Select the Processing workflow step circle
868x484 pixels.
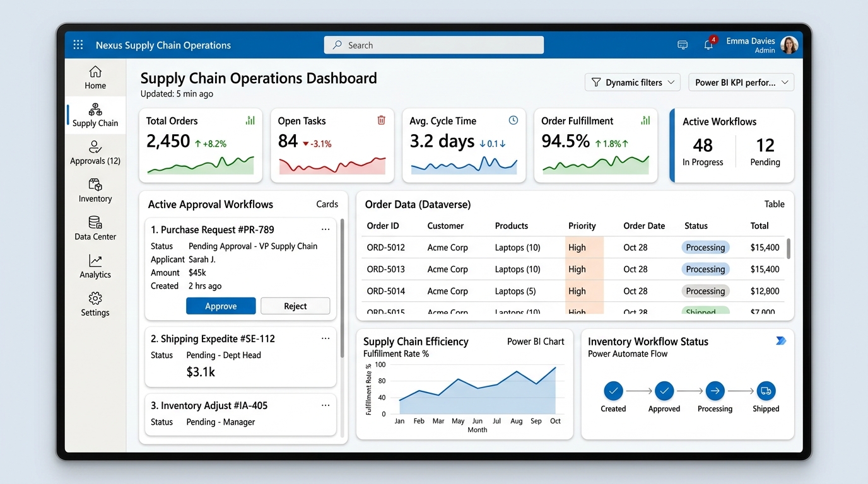(715, 391)
